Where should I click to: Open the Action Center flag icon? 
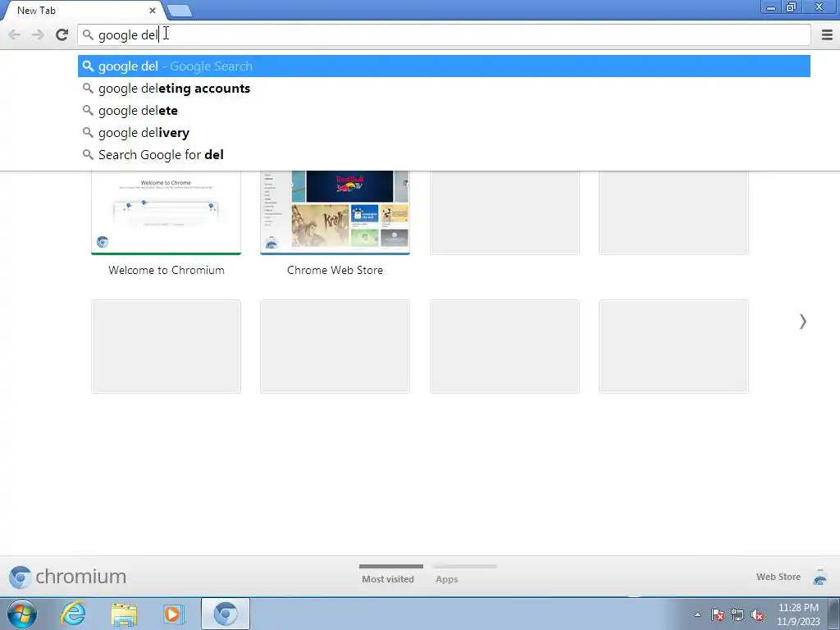point(718,614)
